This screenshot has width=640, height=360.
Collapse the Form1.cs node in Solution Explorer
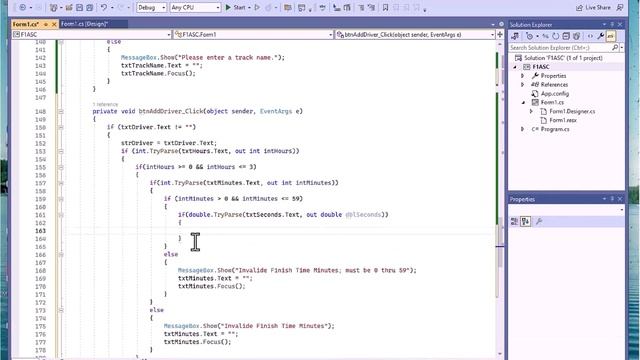[523, 102]
